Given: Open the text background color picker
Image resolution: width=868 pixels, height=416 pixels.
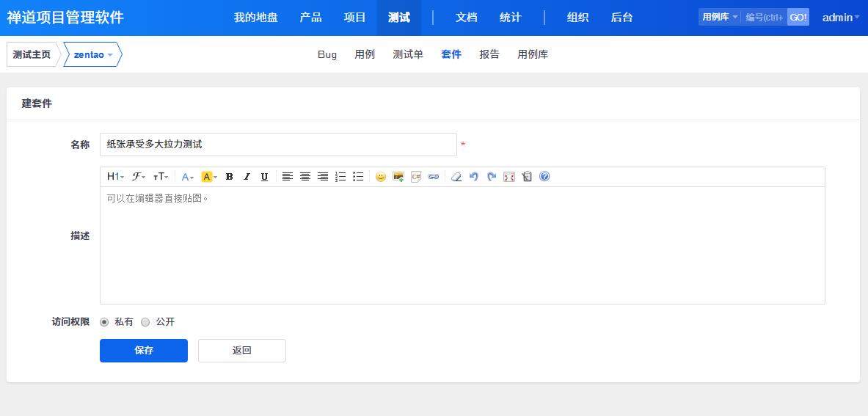Looking at the screenshot, I should pyautogui.click(x=209, y=177).
